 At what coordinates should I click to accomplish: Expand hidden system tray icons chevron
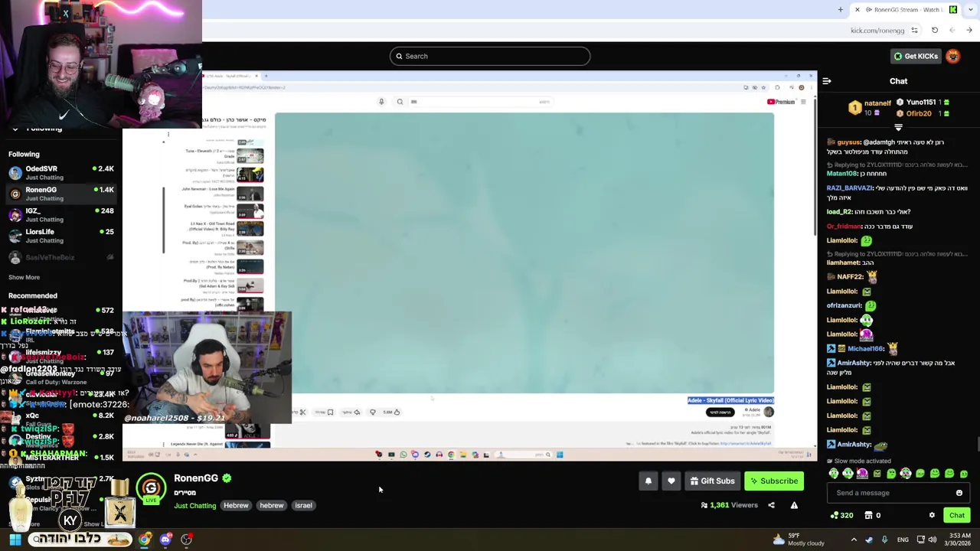854,540
